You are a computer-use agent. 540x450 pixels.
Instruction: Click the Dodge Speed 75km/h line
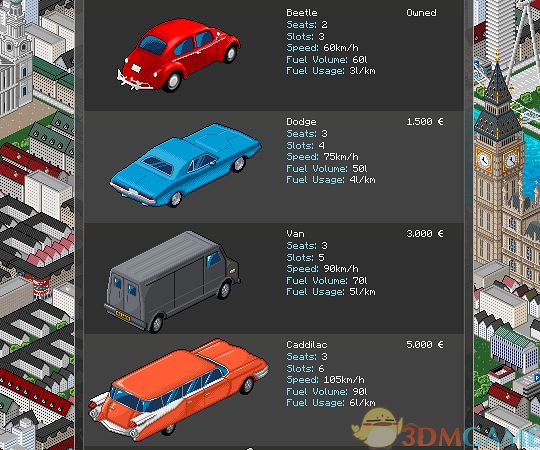pos(322,157)
